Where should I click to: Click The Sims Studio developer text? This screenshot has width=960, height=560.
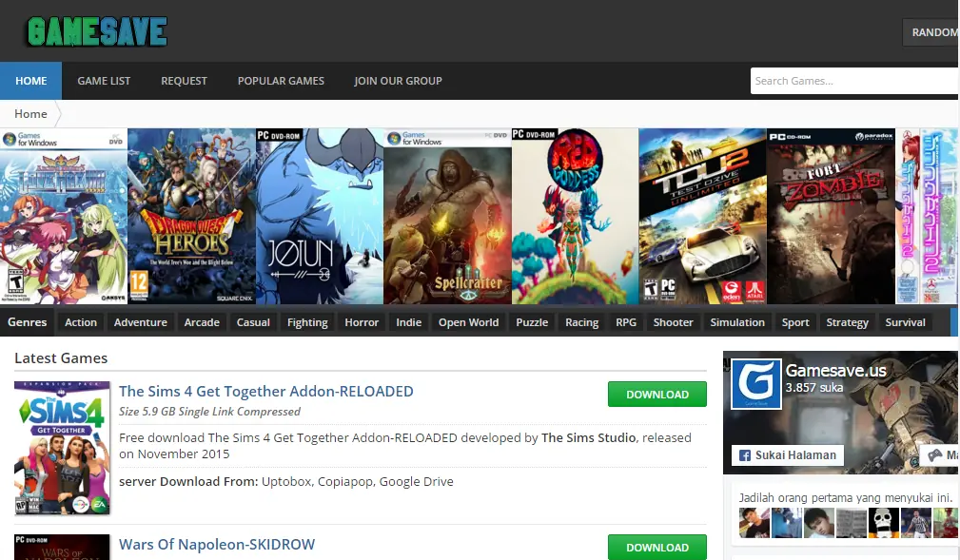click(x=588, y=438)
